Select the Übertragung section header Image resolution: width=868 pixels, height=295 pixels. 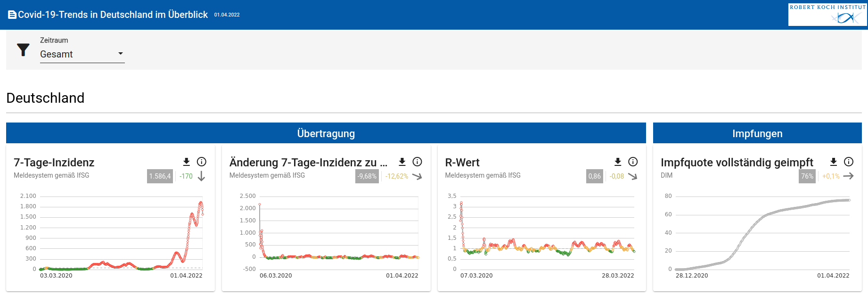pyautogui.click(x=326, y=133)
